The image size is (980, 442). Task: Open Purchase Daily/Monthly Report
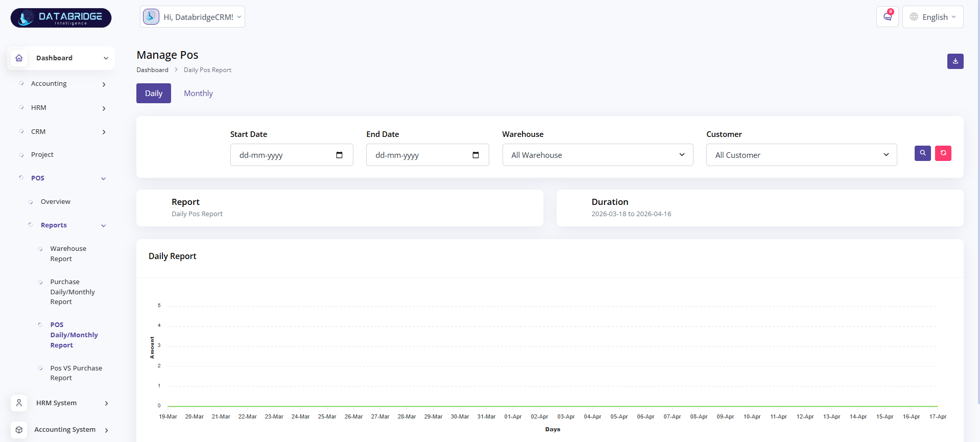73,292
